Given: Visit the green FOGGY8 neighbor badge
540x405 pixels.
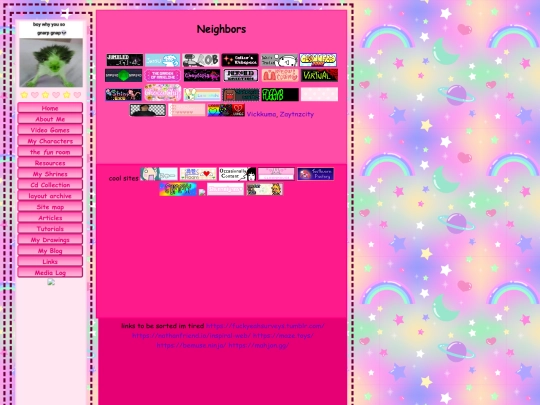Looking at the screenshot, I should [x=280, y=95].
